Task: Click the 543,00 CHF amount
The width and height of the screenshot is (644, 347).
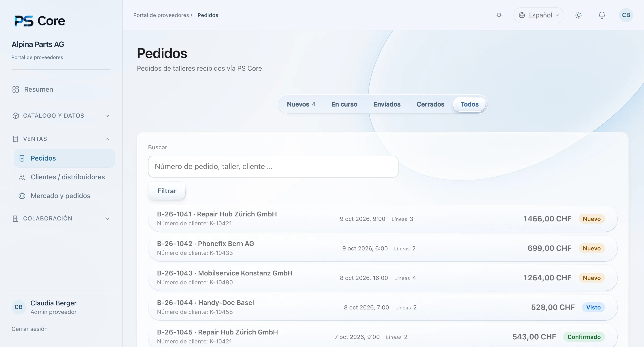Action: (534, 337)
